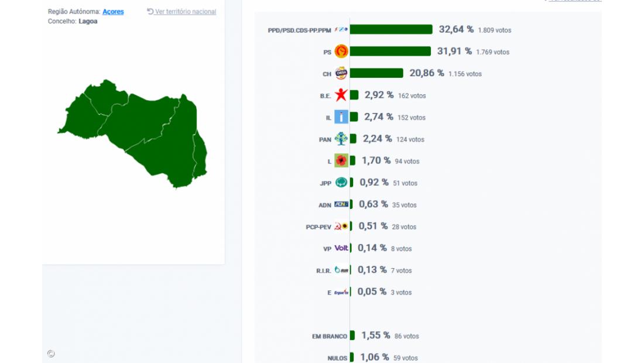Click the L Livre party logo
Viewport: 644px width, 363px height.
coord(341,160)
